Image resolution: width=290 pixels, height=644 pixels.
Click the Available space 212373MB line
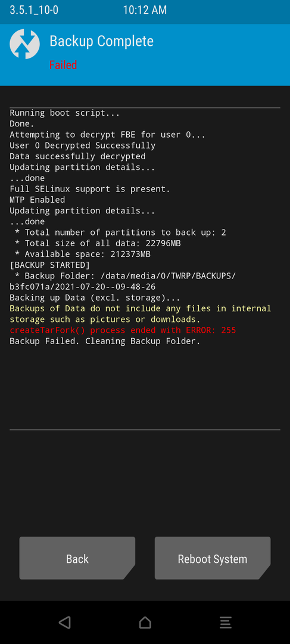tap(82, 254)
